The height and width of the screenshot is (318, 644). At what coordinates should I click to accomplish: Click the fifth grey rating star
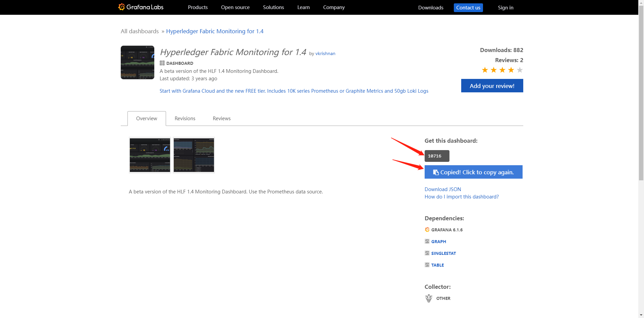(x=520, y=70)
